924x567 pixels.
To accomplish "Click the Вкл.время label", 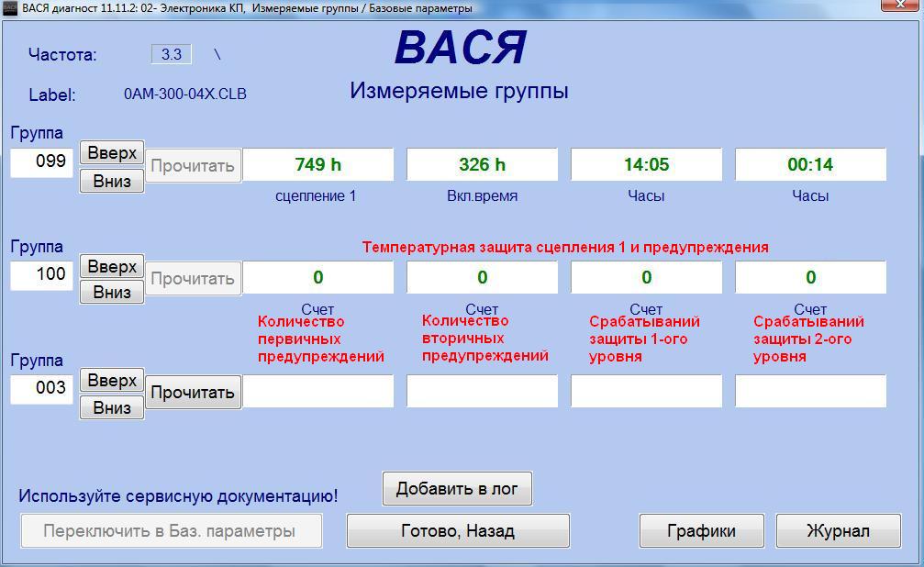I will pos(482,196).
